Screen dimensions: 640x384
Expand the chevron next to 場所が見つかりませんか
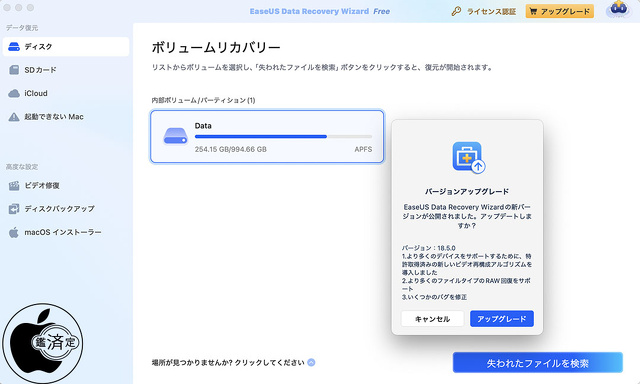[x=311, y=362]
